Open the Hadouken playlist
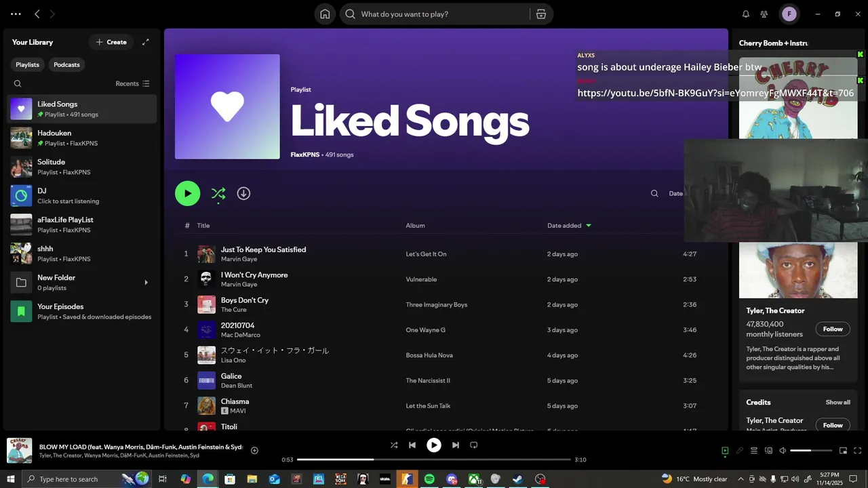Screen dimensions: 868x488 82,138
